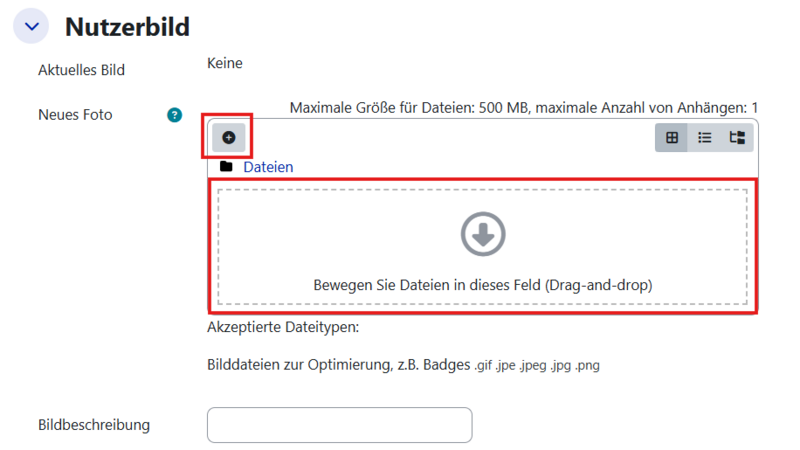The width and height of the screenshot is (800, 450).
Task: Open the Dateien folder link
Action: tap(268, 167)
